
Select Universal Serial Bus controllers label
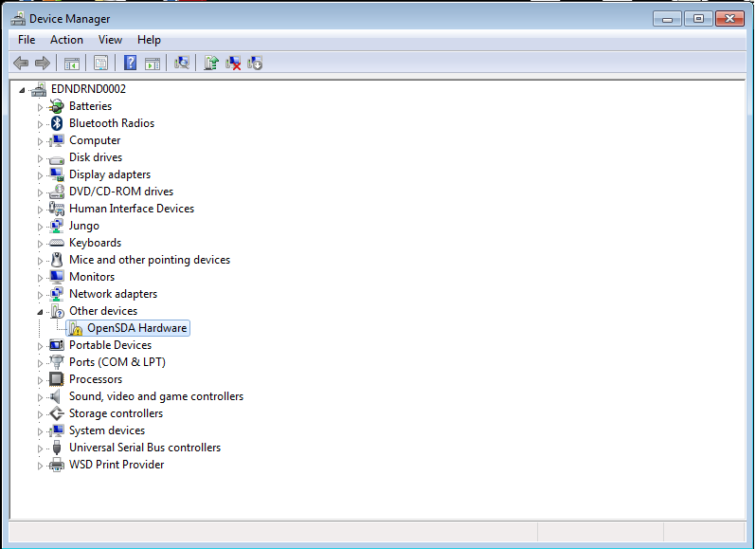coord(145,448)
